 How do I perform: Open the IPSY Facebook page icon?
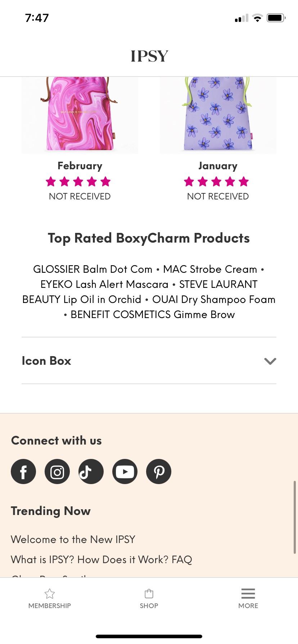[23, 471]
